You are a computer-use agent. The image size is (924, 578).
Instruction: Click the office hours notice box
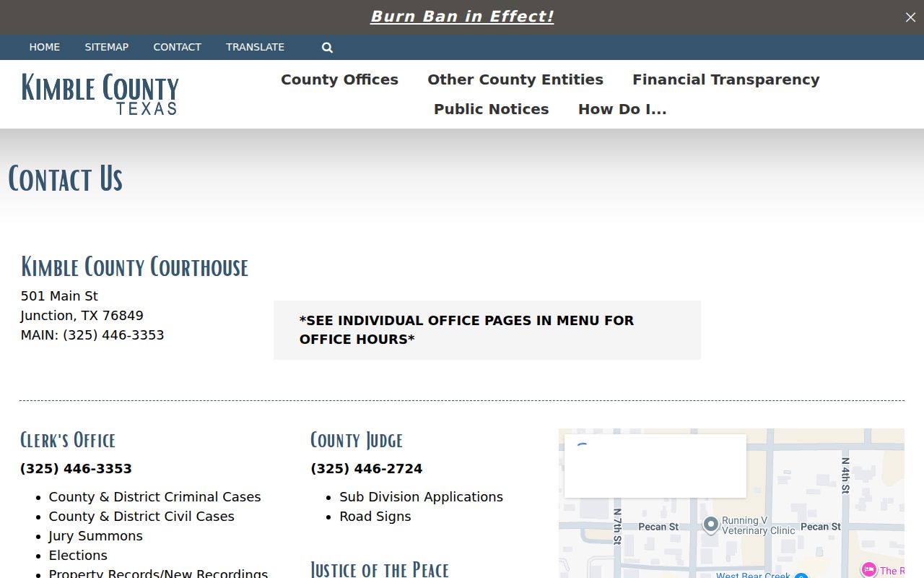click(x=487, y=330)
